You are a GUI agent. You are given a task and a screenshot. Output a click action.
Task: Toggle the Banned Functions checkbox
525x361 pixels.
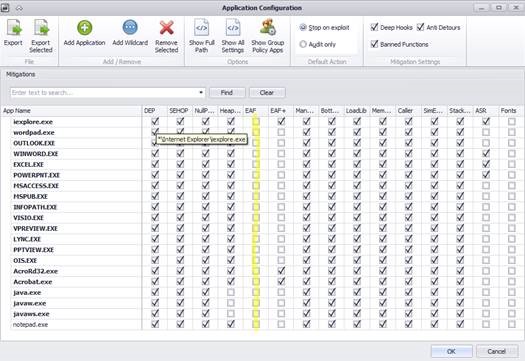pyautogui.click(x=374, y=44)
